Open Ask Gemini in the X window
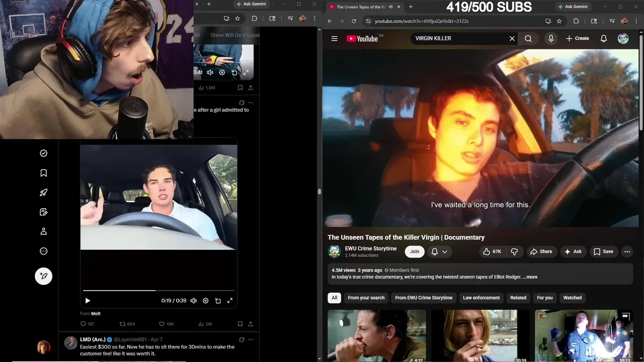 [x=251, y=4]
